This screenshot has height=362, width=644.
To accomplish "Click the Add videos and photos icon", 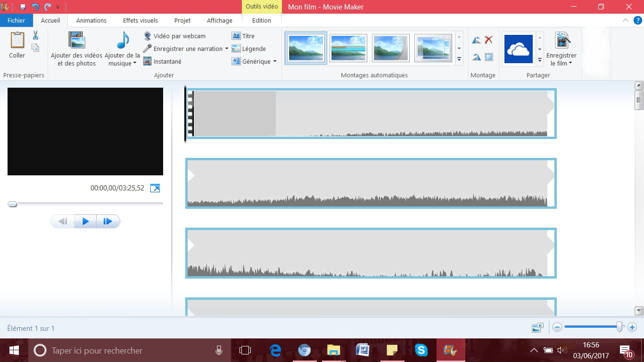I will [76, 40].
